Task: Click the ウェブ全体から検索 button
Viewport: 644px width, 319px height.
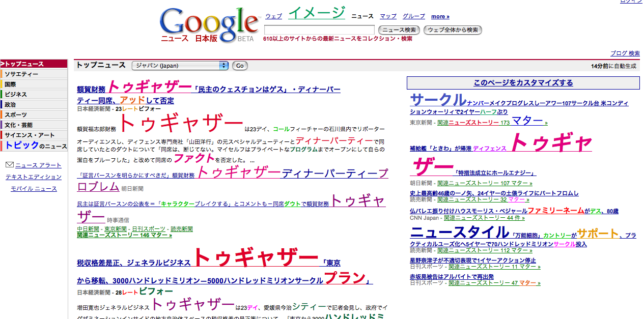Action: click(x=453, y=30)
